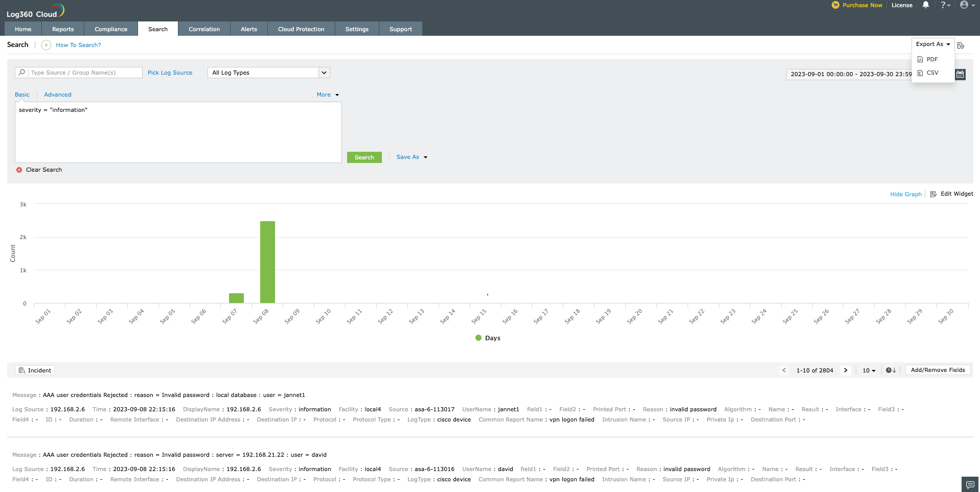980x492 pixels.
Task: Click the green Search button
Action: (364, 157)
